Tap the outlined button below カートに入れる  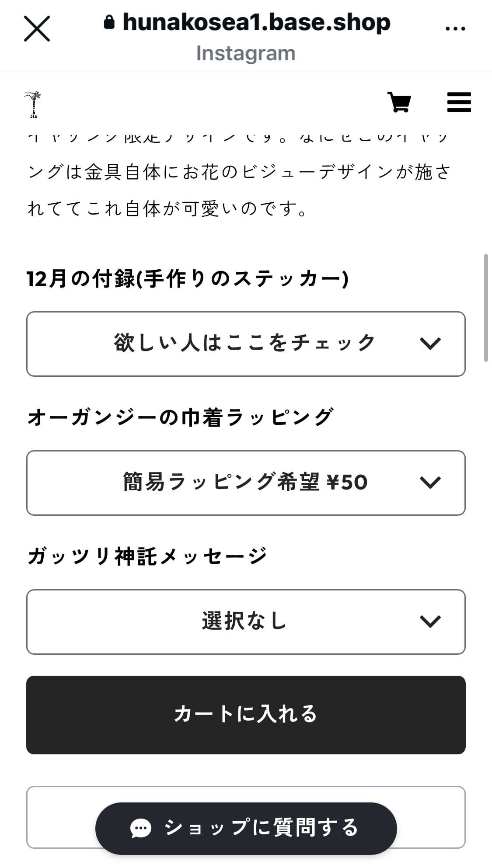(x=61, y=816)
